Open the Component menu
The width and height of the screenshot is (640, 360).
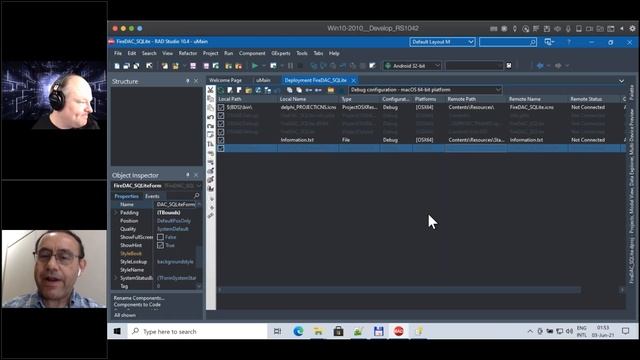[x=252, y=53]
